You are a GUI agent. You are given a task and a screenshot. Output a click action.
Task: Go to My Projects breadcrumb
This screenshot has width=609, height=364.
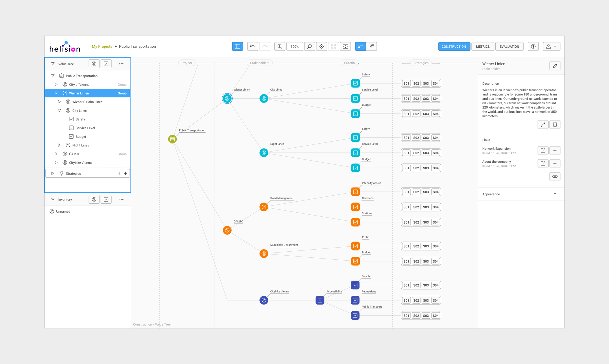coord(102,47)
